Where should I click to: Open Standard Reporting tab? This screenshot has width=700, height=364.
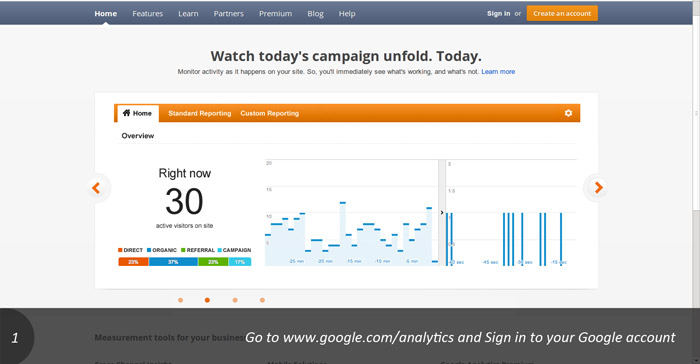tap(200, 113)
